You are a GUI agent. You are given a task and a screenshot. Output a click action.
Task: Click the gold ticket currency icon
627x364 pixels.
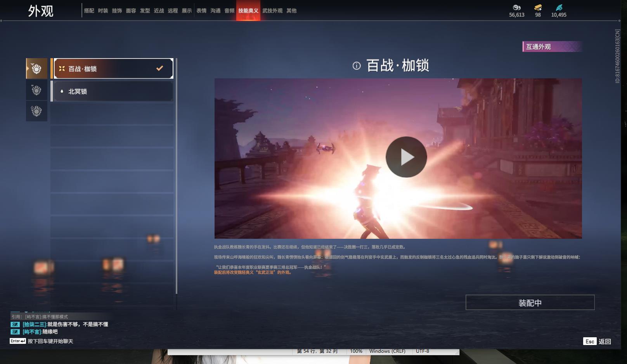point(538,7)
